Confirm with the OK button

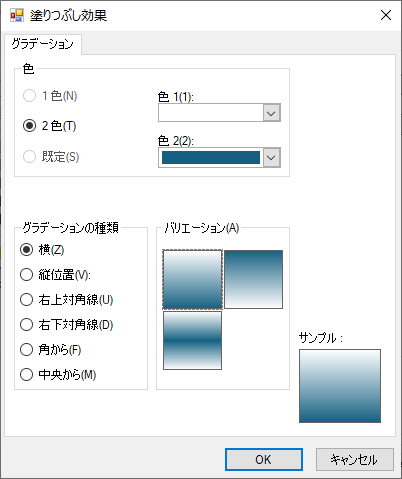[264, 459]
